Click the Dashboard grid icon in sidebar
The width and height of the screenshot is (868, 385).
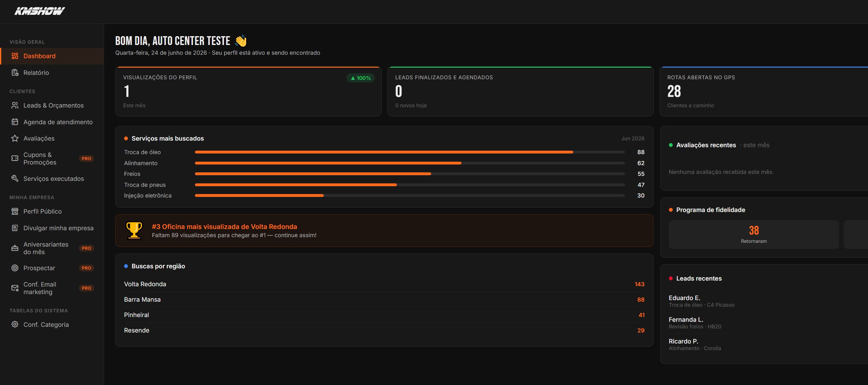pyautogui.click(x=15, y=56)
